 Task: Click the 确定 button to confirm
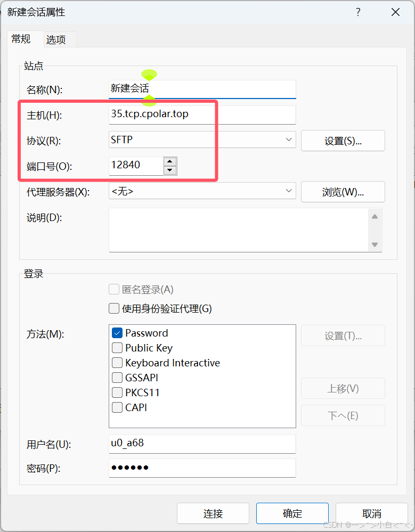292,513
